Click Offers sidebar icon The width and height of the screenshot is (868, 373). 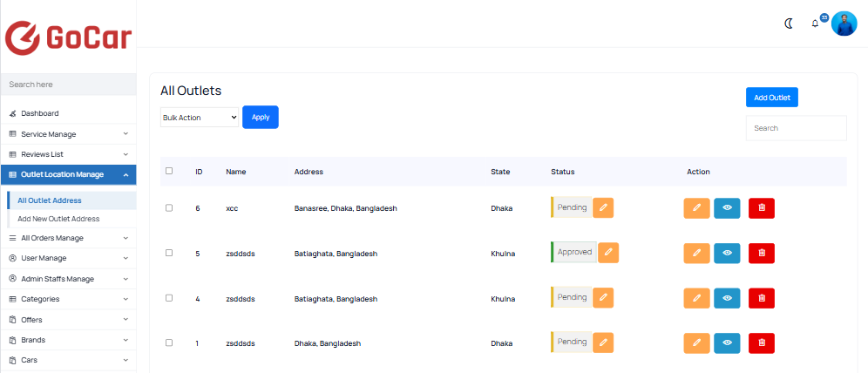(13, 320)
